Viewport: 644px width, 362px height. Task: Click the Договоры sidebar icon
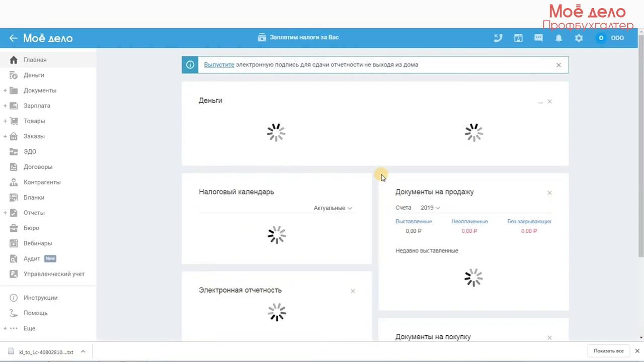(14, 167)
